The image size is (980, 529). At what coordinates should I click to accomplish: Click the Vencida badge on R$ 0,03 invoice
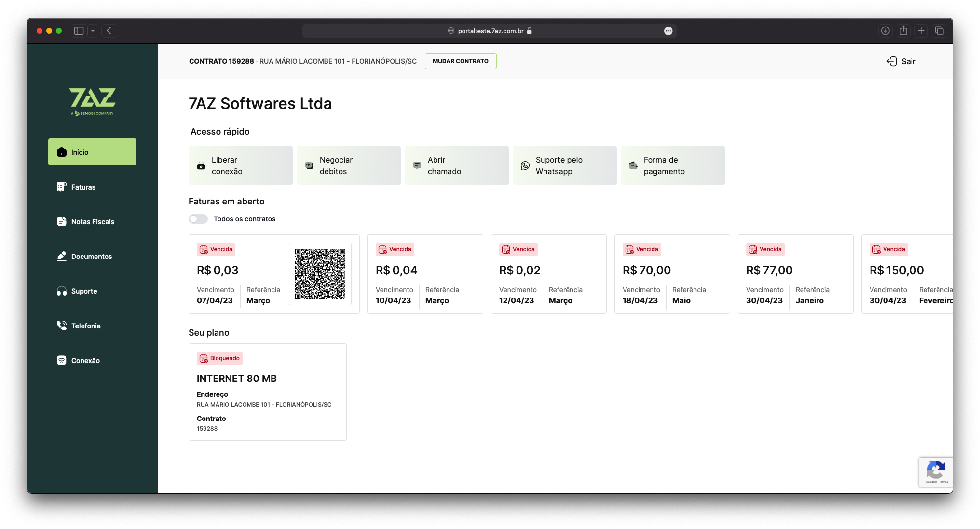pyautogui.click(x=216, y=249)
